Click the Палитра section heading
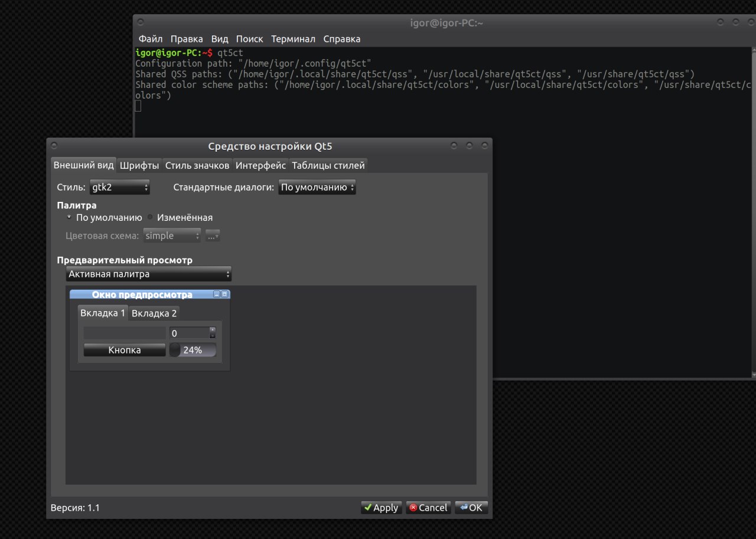The image size is (756, 539). [x=77, y=205]
